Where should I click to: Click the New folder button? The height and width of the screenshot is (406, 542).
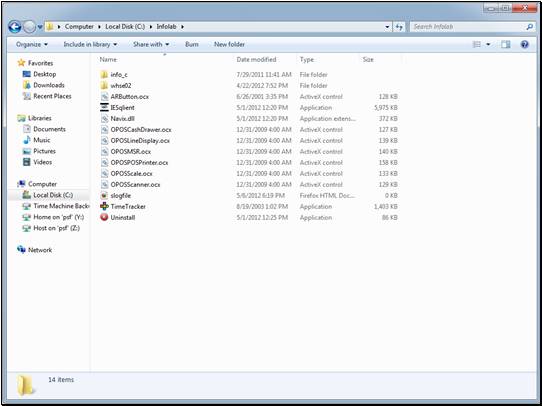[x=230, y=44]
